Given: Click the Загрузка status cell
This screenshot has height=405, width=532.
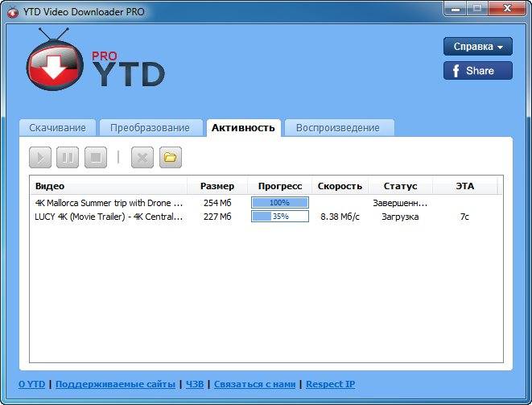Looking at the screenshot, I should coord(400,217).
